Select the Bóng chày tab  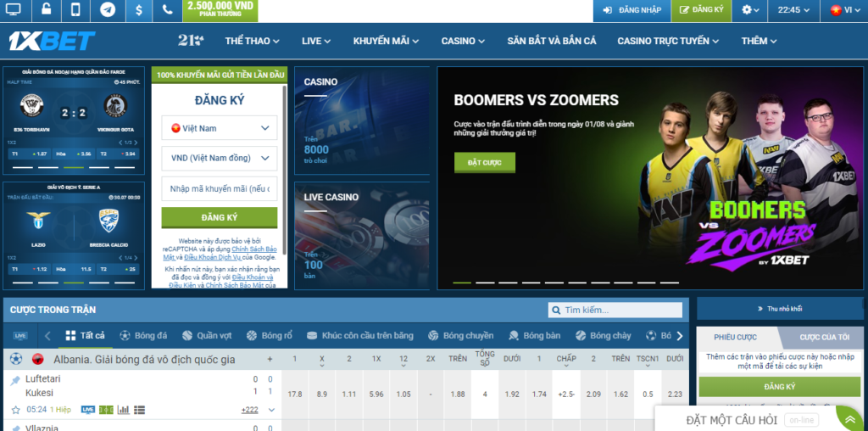[x=603, y=336]
